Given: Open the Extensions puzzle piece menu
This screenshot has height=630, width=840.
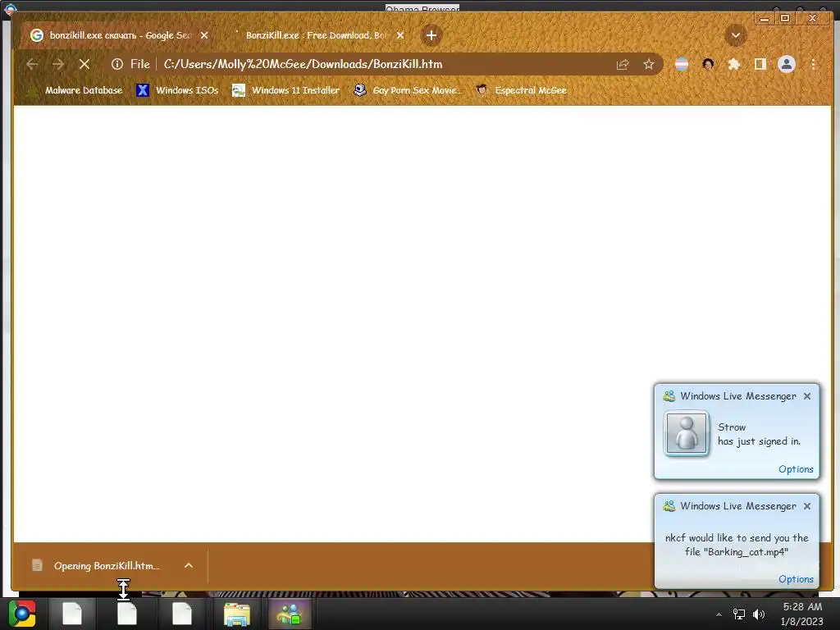Looking at the screenshot, I should coord(734,65).
